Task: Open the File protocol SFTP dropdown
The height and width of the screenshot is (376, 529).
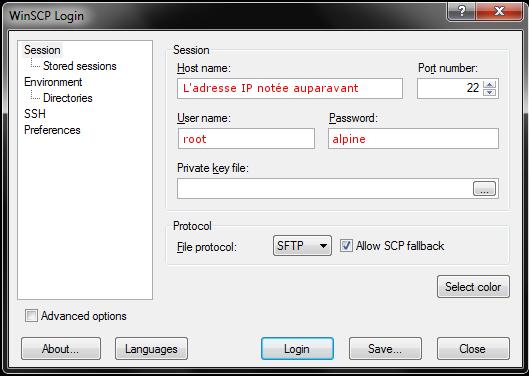Action: [x=302, y=246]
